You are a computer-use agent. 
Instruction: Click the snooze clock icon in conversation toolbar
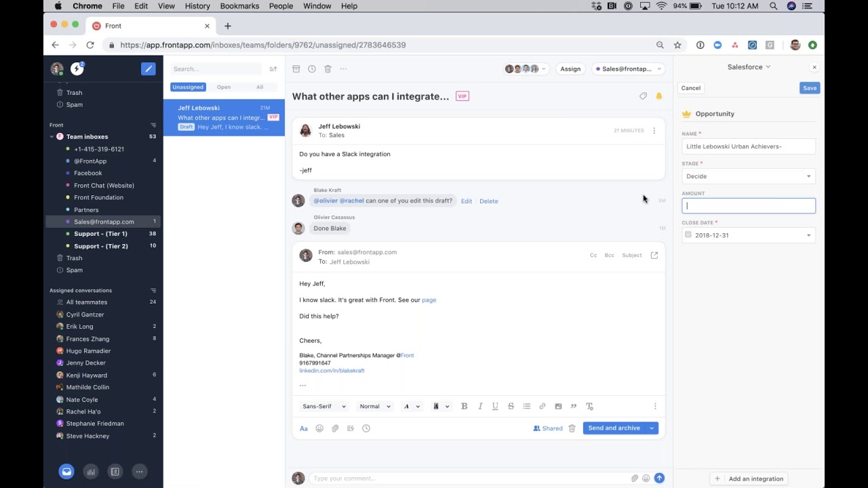(312, 68)
